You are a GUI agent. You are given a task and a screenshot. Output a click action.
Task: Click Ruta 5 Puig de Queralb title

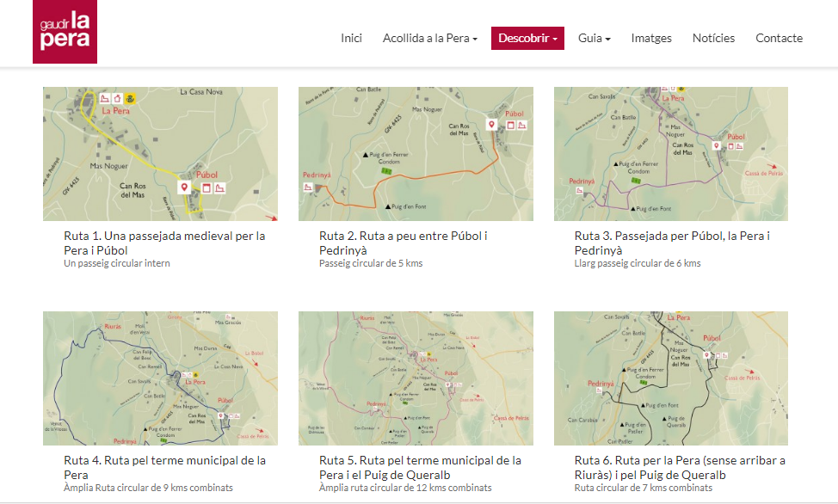[420, 467]
